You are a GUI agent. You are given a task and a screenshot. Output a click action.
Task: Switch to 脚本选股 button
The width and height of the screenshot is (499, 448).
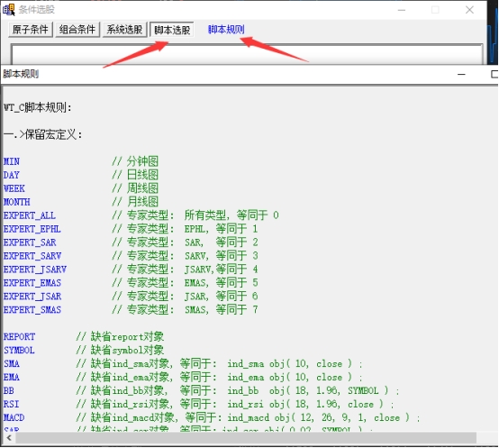[x=172, y=30]
